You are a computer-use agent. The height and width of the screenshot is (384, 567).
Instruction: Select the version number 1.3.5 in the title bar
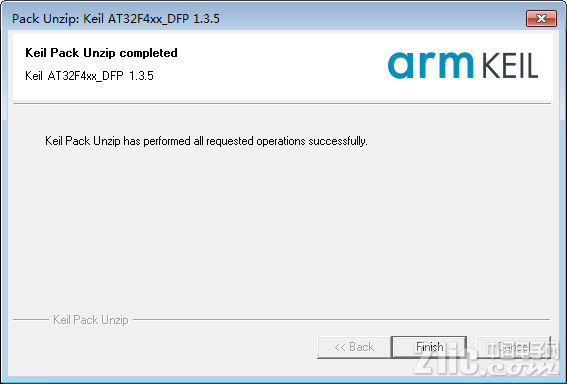[x=206, y=18]
